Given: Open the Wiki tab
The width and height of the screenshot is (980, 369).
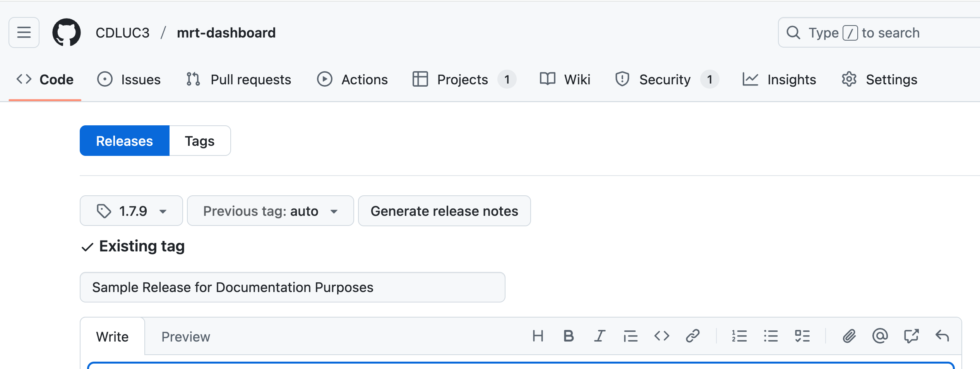Looking at the screenshot, I should click(x=565, y=79).
